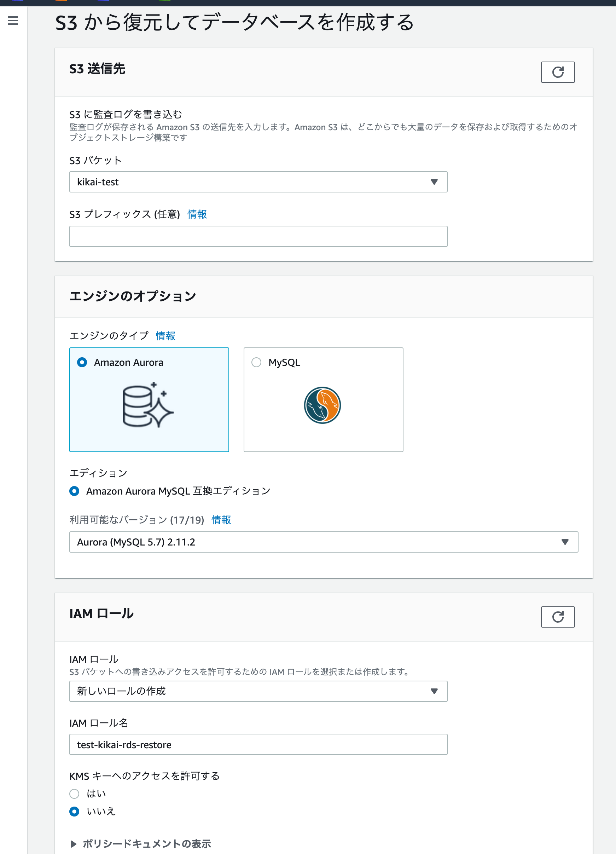Refresh the IAM ロール list
The width and height of the screenshot is (616, 854).
[558, 617]
